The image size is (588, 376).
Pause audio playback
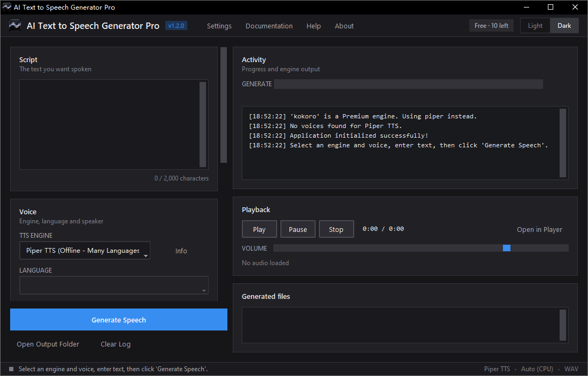point(298,229)
